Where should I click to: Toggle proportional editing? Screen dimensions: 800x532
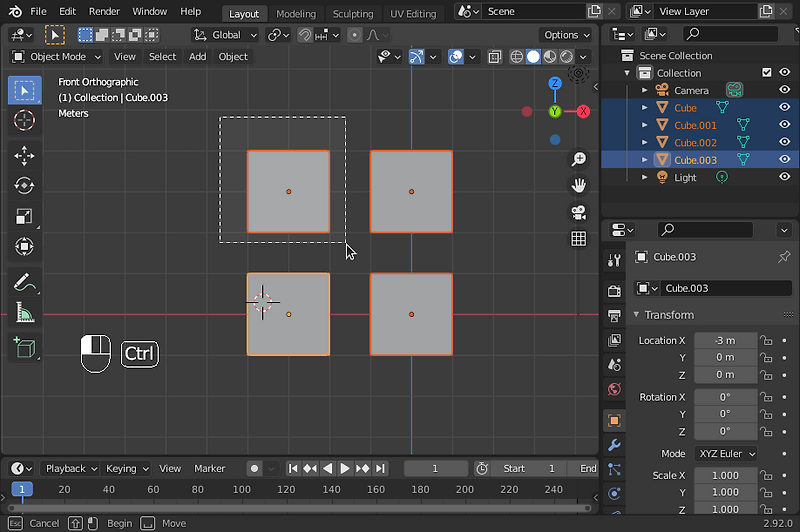pyautogui.click(x=354, y=35)
